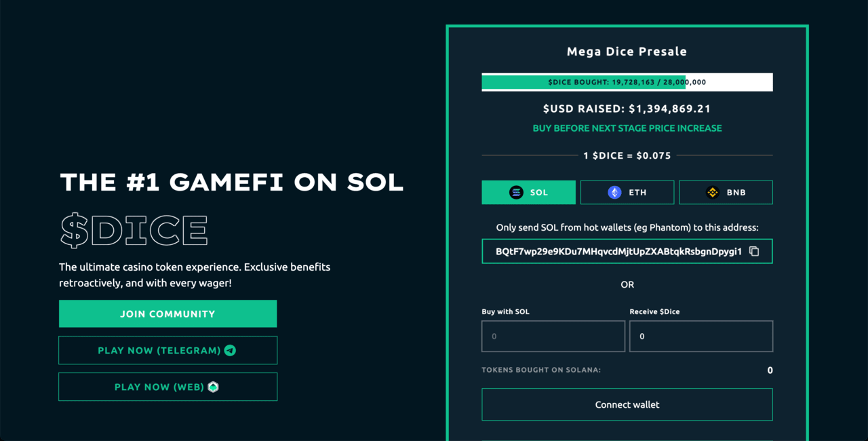Select the SOL payment tab

click(529, 193)
